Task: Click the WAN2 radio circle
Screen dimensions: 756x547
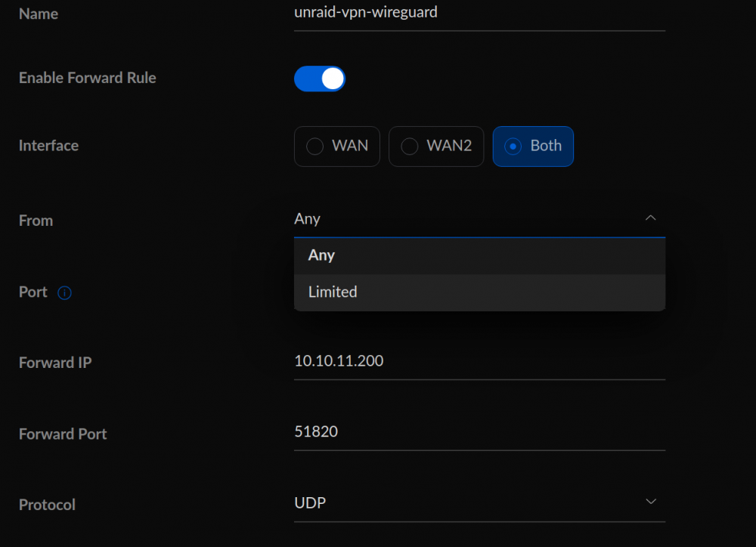Action: (x=409, y=146)
